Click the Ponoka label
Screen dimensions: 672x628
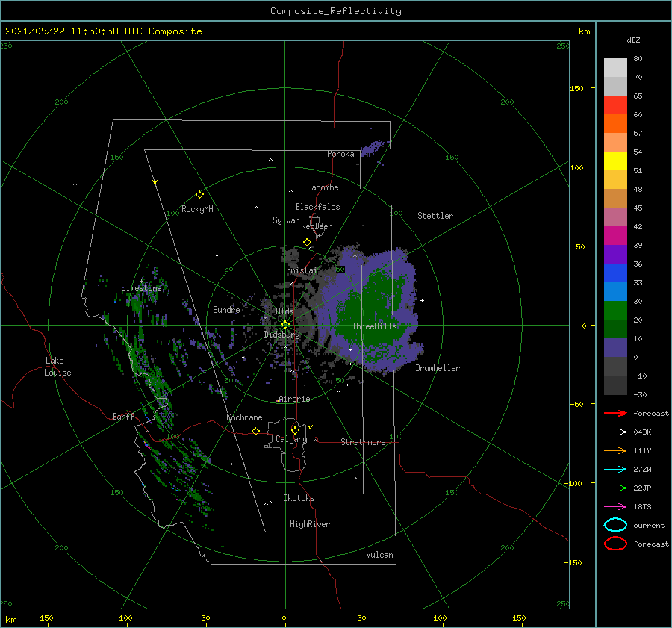pos(340,154)
